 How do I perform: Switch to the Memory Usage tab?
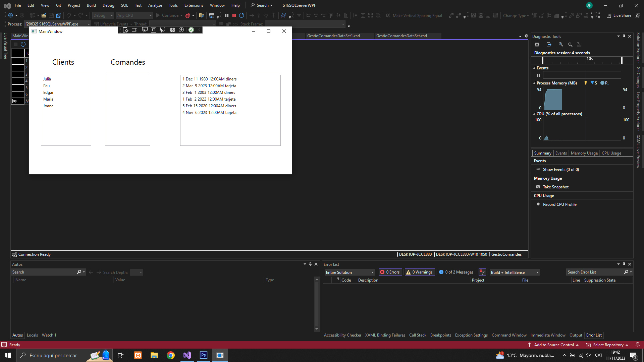point(584,153)
